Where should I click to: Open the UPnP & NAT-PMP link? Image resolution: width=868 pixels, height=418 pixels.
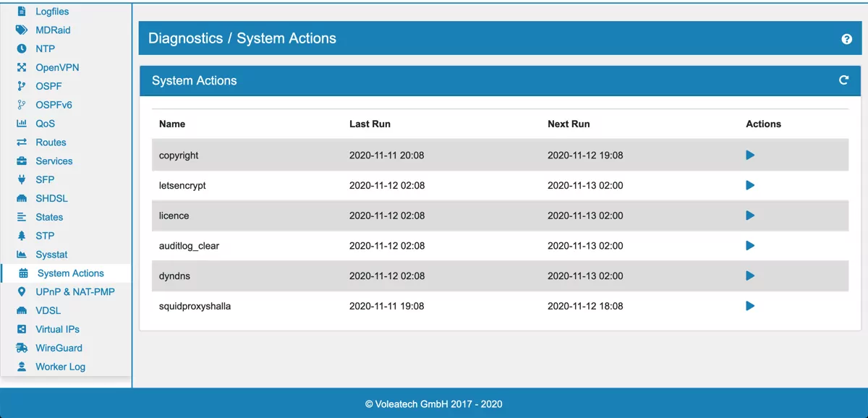coord(76,291)
